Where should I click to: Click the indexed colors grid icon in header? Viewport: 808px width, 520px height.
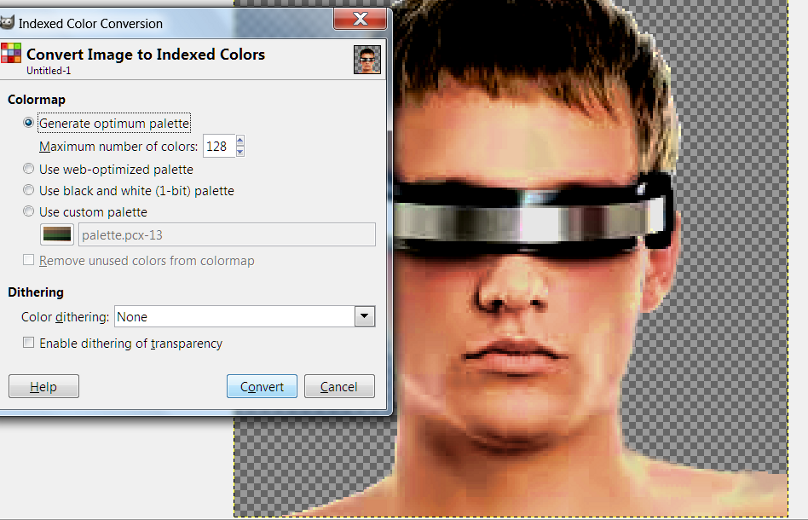(x=12, y=54)
